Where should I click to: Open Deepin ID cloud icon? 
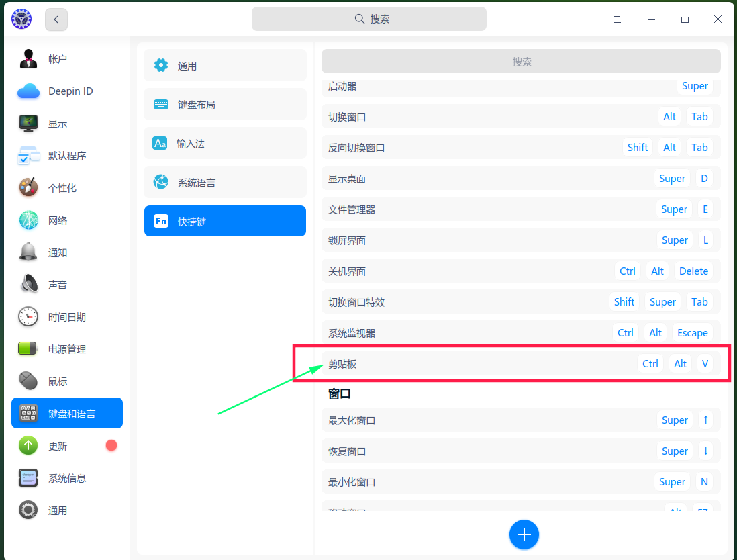pyautogui.click(x=28, y=91)
